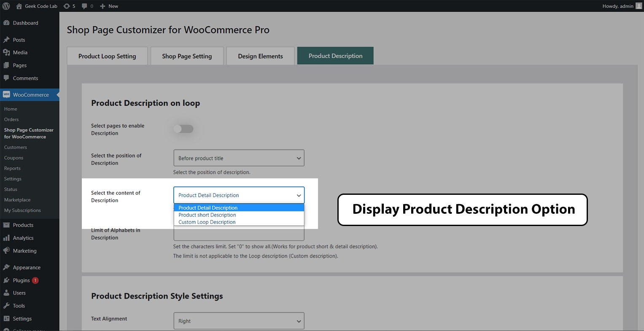Viewport: 644px width, 331px height.
Task: Switch to Design Elements tab
Action: (260, 56)
